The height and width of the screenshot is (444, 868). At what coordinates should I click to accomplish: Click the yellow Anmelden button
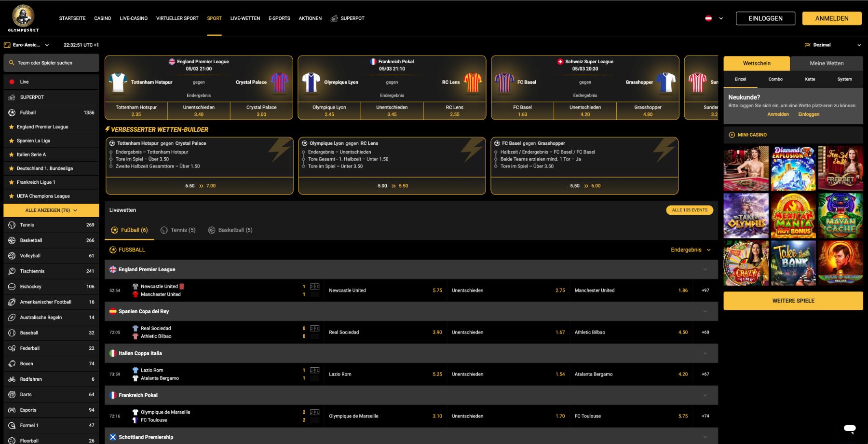832,18
